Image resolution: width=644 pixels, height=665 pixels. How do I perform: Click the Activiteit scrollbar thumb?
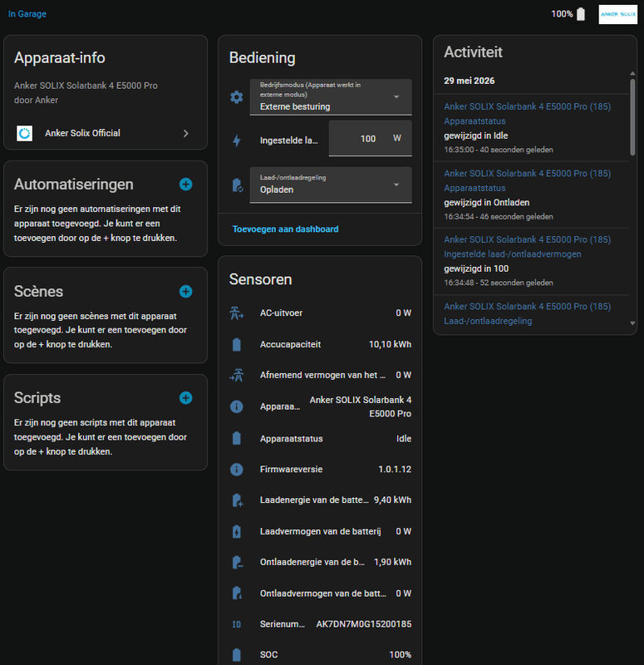click(x=632, y=117)
